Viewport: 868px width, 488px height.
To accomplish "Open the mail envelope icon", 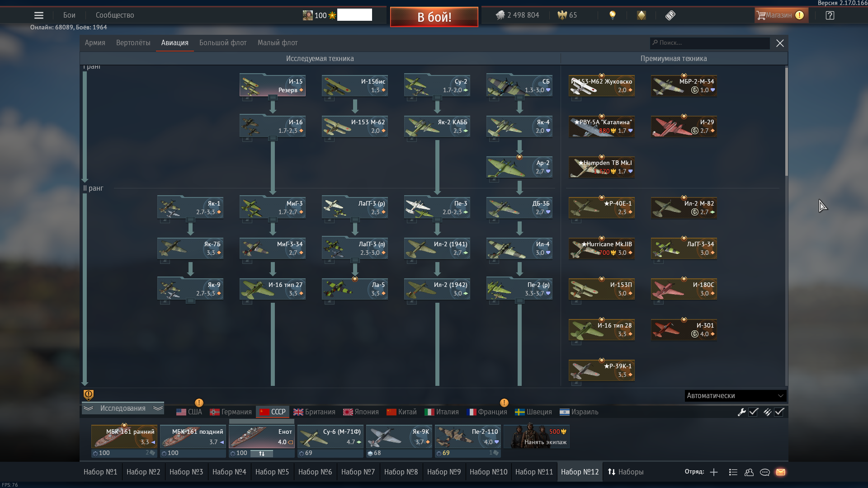I will coord(781,472).
